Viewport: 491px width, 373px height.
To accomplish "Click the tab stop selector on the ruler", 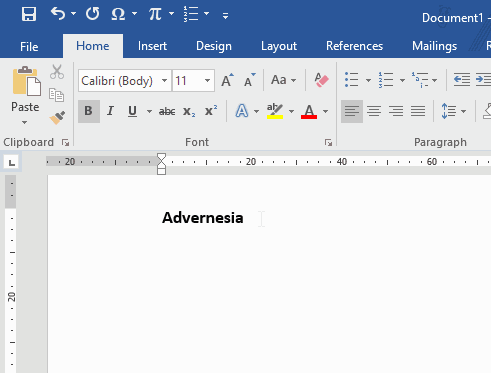I will 12,163.
